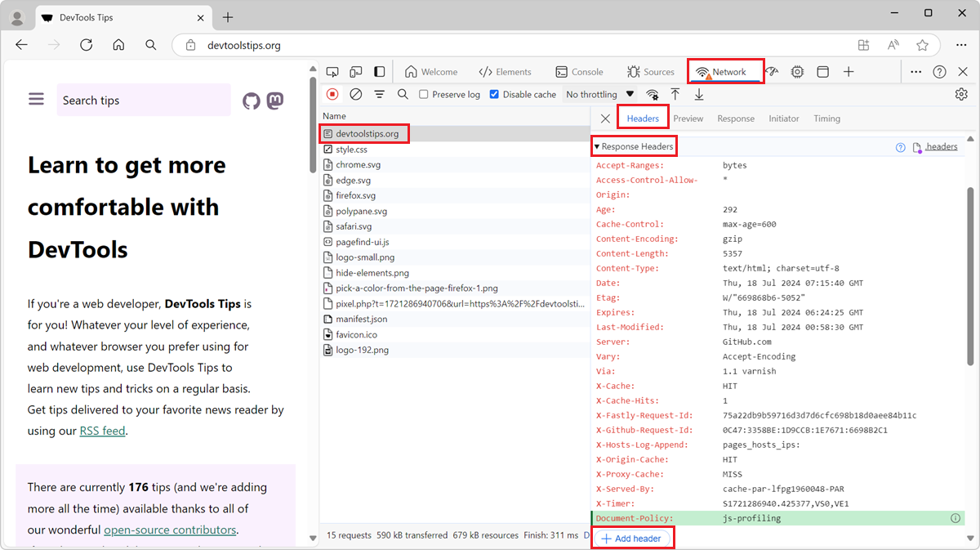980x550 pixels.
Task: Search within network requests
Action: (x=403, y=94)
